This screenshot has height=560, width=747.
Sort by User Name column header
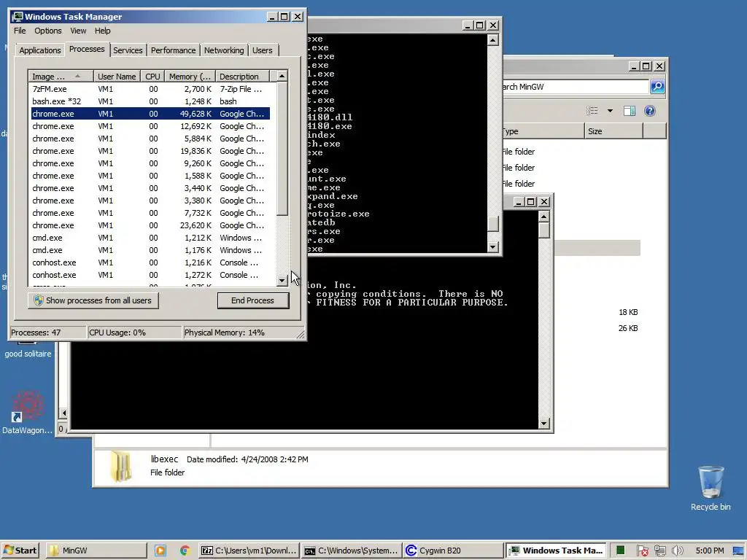tap(117, 76)
